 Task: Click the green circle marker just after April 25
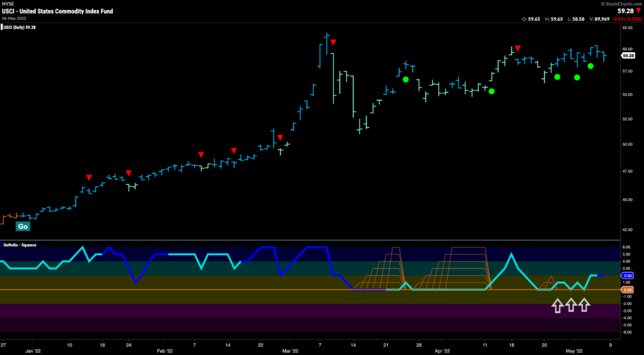click(x=557, y=77)
